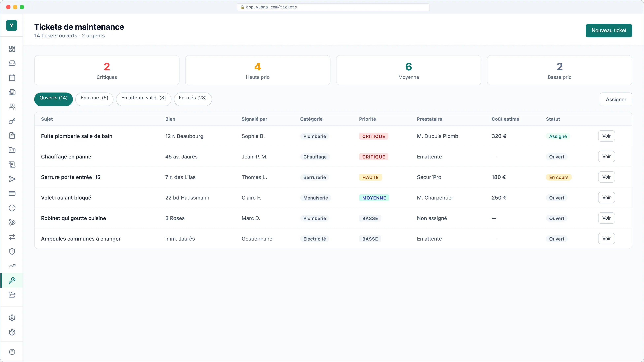Screen dimensions: 644x362
Task: Open the document file icon in sidebar
Action: (x=12, y=136)
